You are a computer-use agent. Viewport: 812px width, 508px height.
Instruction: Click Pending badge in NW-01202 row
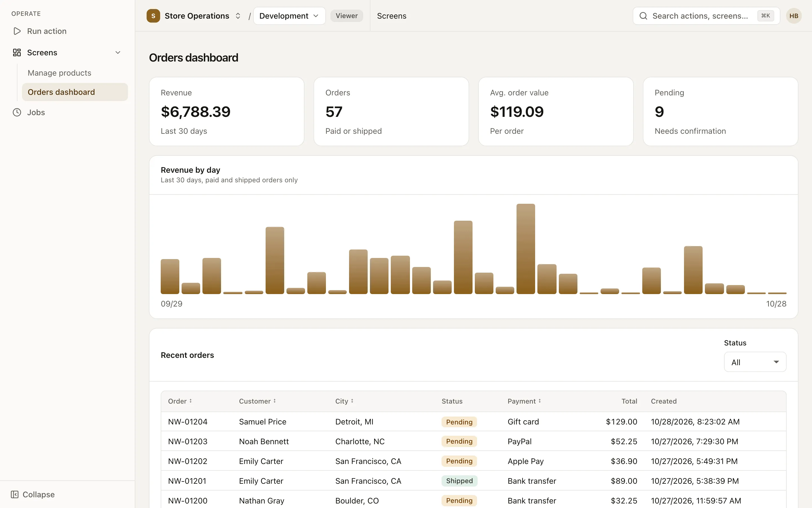click(459, 461)
